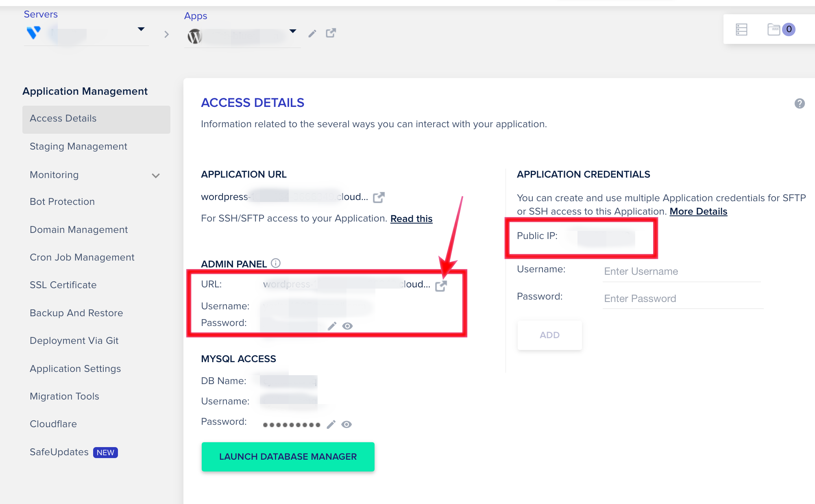Screen dimensions: 815x504
Task: Click the Enter Username field
Action: coord(681,272)
